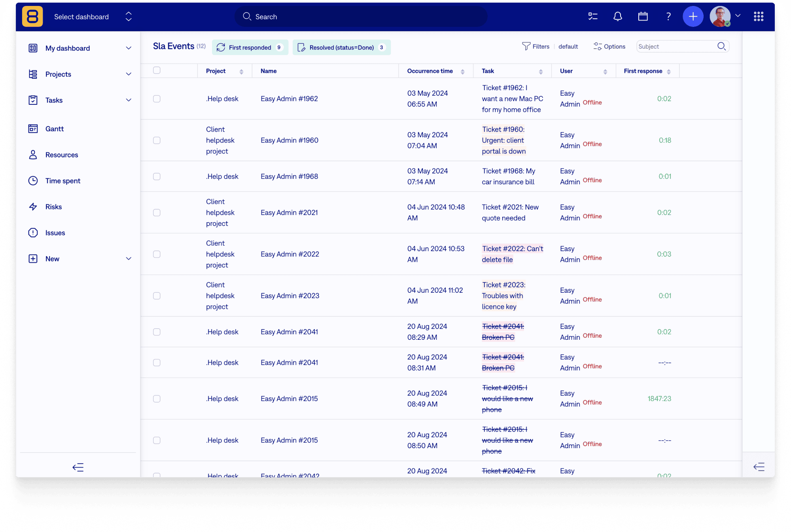Expand the My dashboard chevron
Image resolution: width=791 pixels, height=532 pixels.
point(129,48)
